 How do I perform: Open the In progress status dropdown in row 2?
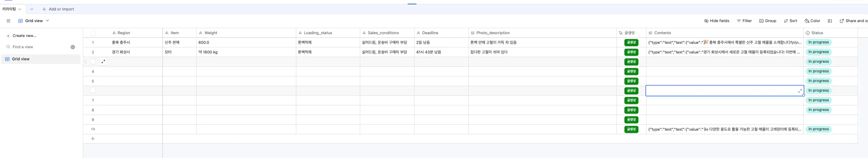click(819, 52)
